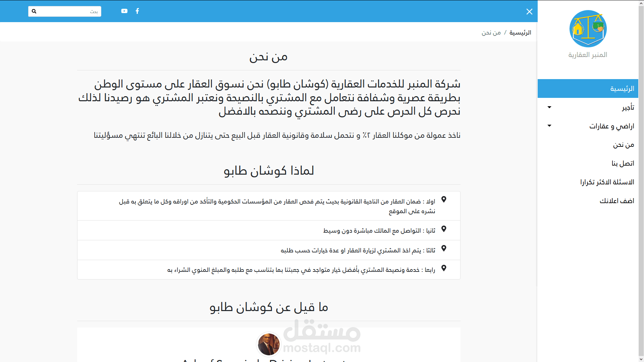
Task: Open الاسئلة الاكثر تكرارا link
Action: (607, 182)
